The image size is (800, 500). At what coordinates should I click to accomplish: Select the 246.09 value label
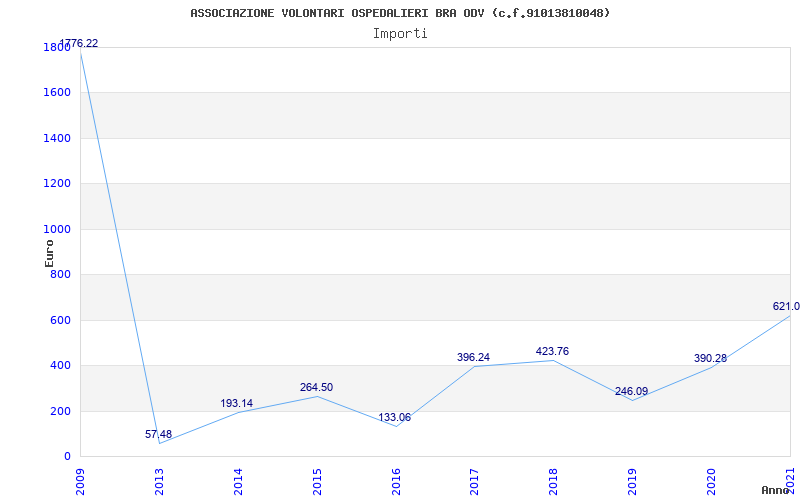pos(632,391)
